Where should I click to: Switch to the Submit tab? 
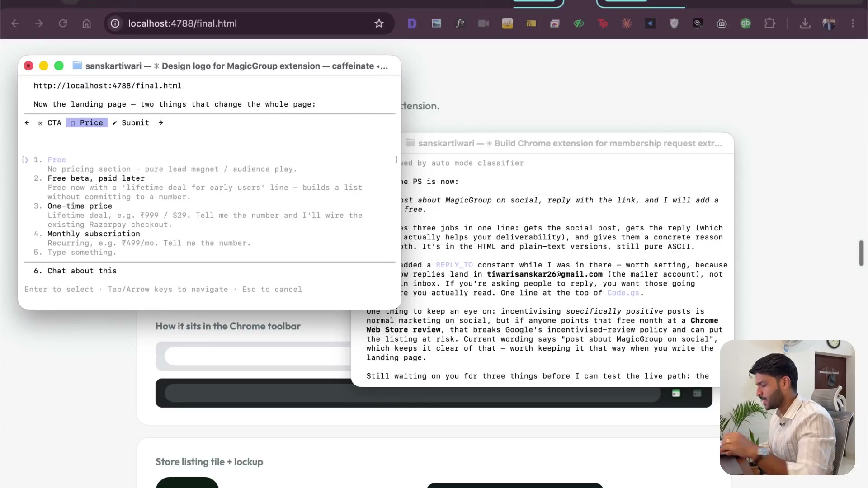(131, 123)
